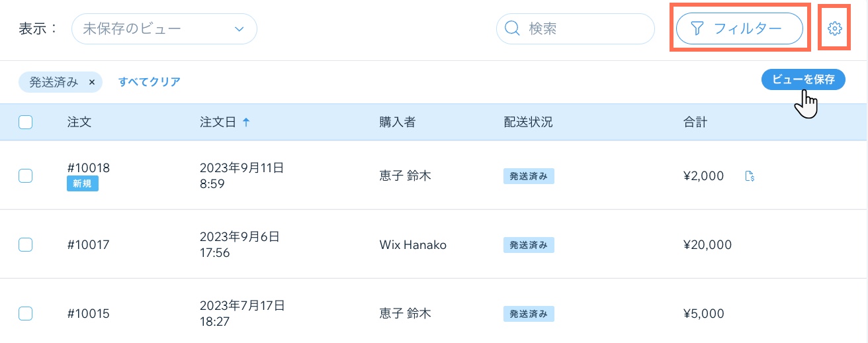The width and height of the screenshot is (868, 343).
Task: Click the 配送状況 column header
Action: point(528,122)
